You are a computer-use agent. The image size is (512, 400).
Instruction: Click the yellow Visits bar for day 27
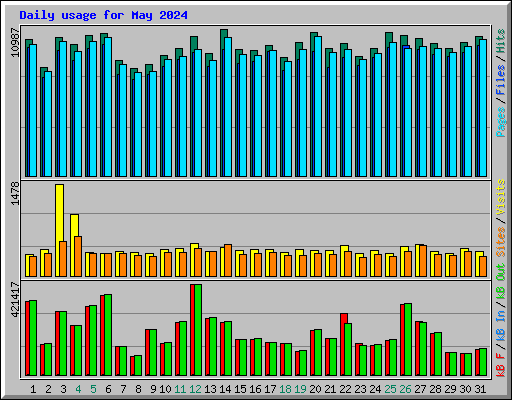click(x=418, y=260)
